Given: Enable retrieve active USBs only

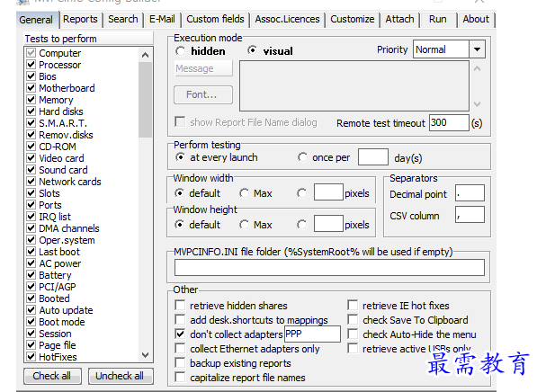Looking at the screenshot, I should [353, 348].
